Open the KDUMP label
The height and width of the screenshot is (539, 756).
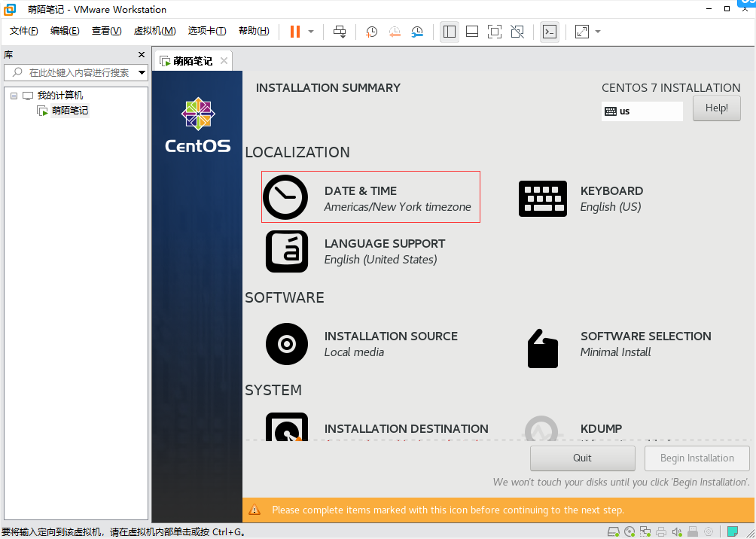pos(601,429)
